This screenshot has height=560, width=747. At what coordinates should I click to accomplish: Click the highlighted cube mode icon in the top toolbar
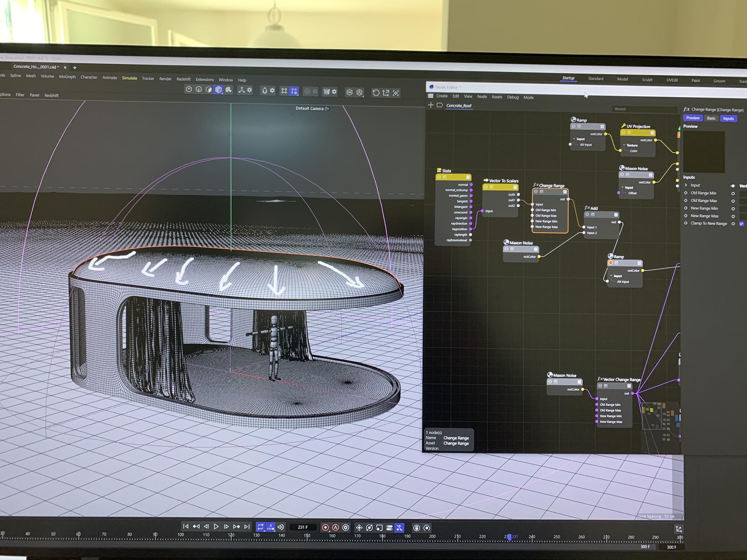pyautogui.click(x=218, y=90)
